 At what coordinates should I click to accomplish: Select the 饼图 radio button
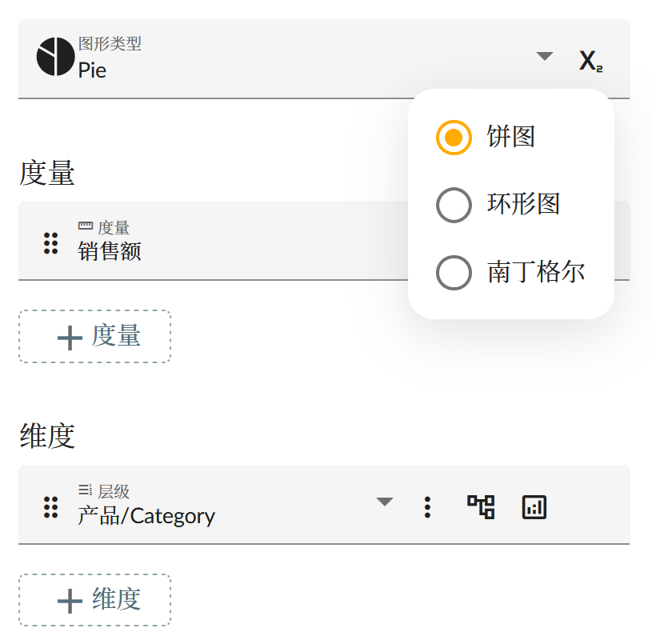(x=454, y=137)
